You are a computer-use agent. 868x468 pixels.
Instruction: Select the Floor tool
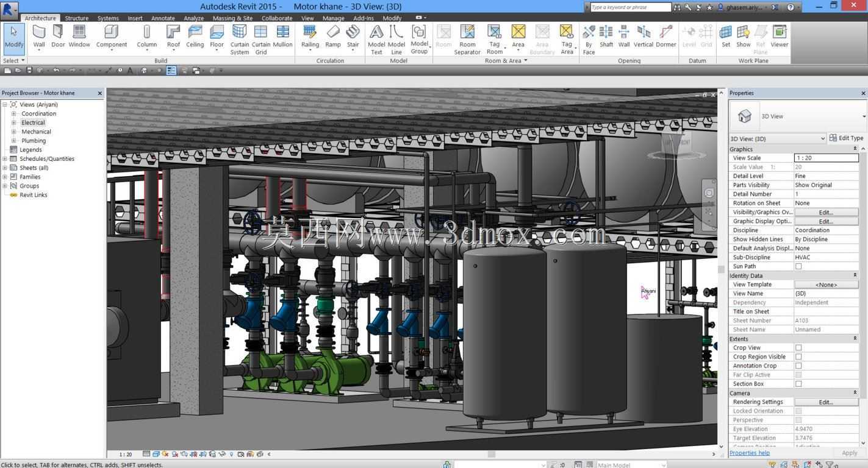(217, 37)
